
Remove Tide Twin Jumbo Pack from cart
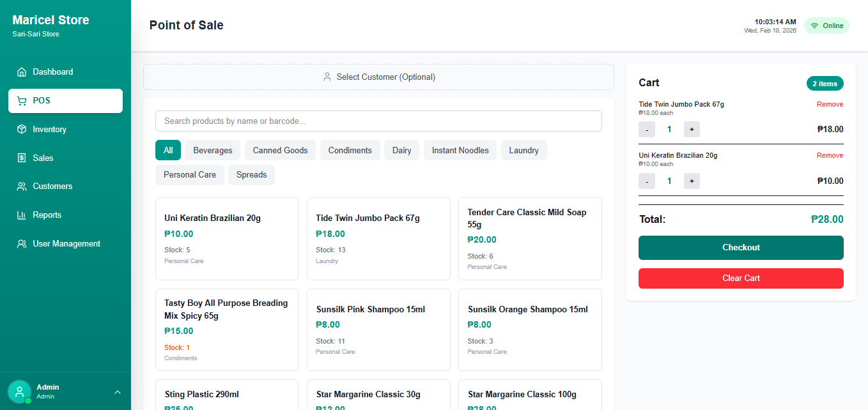(x=830, y=104)
